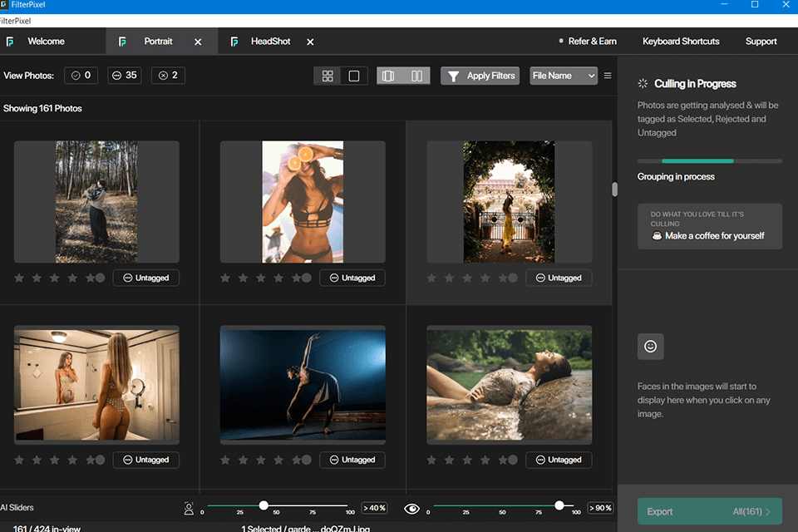Rate forest couple photo three stars
Image resolution: width=798 pixels, height=532 pixels.
click(x=55, y=278)
